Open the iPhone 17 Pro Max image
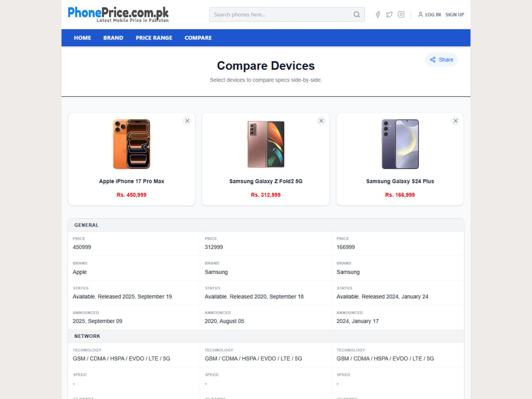The width and height of the screenshot is (532, 399). [131, 144]
